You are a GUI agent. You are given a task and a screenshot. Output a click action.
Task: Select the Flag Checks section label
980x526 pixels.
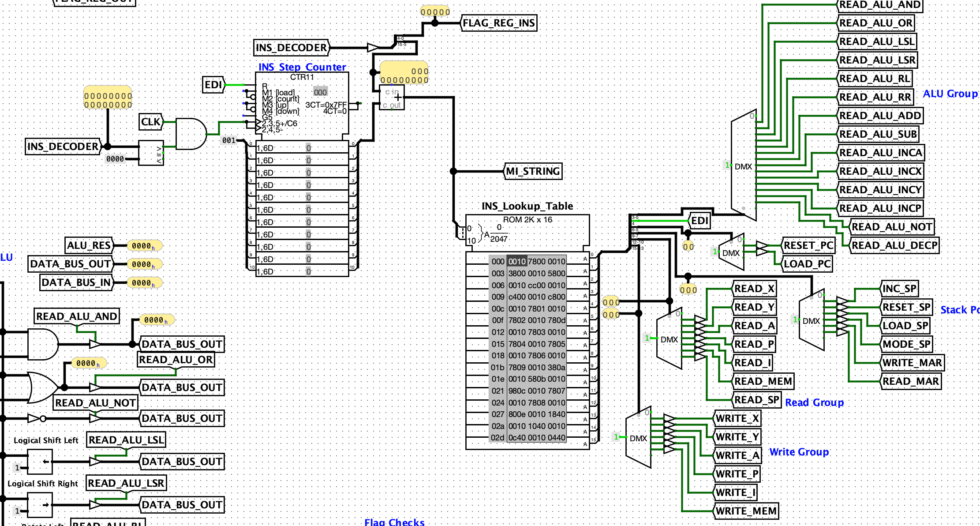click(x=395, y=522)
